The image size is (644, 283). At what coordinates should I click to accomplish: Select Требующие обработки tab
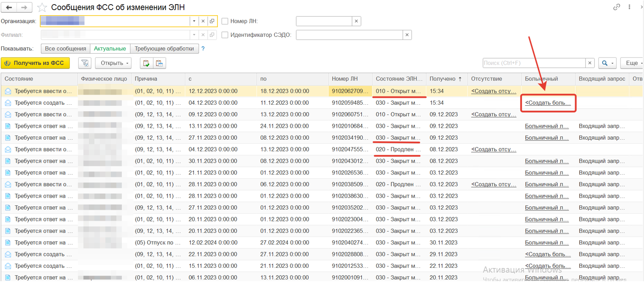click(165, 49)
